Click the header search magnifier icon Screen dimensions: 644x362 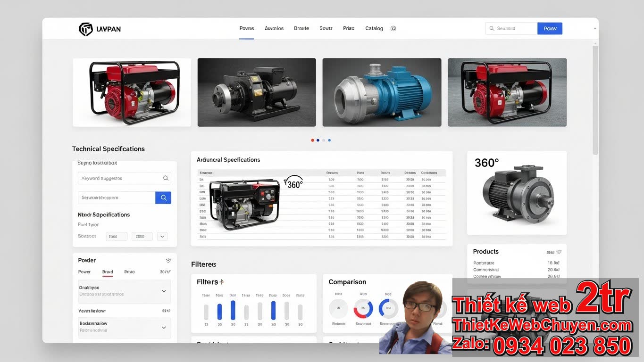492,29
